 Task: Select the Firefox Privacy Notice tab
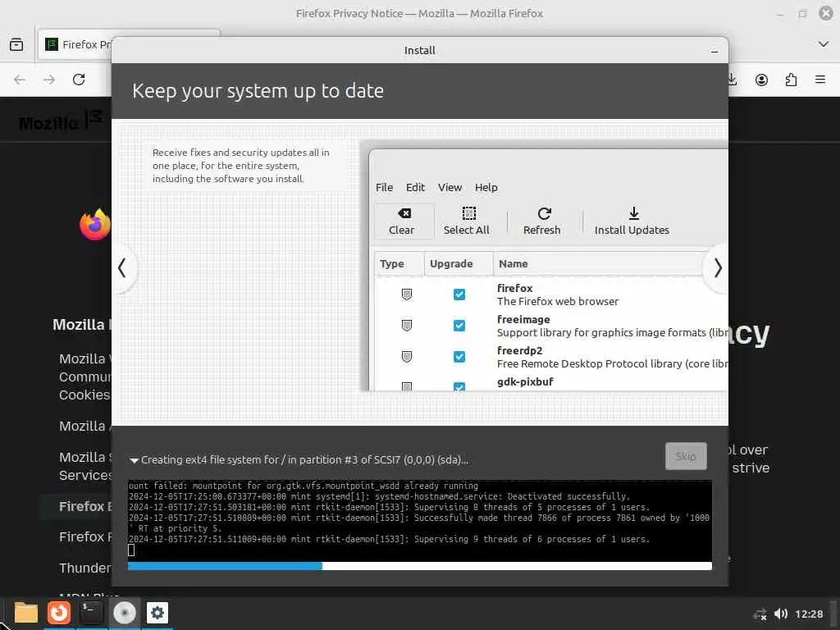tap(76, 44)
